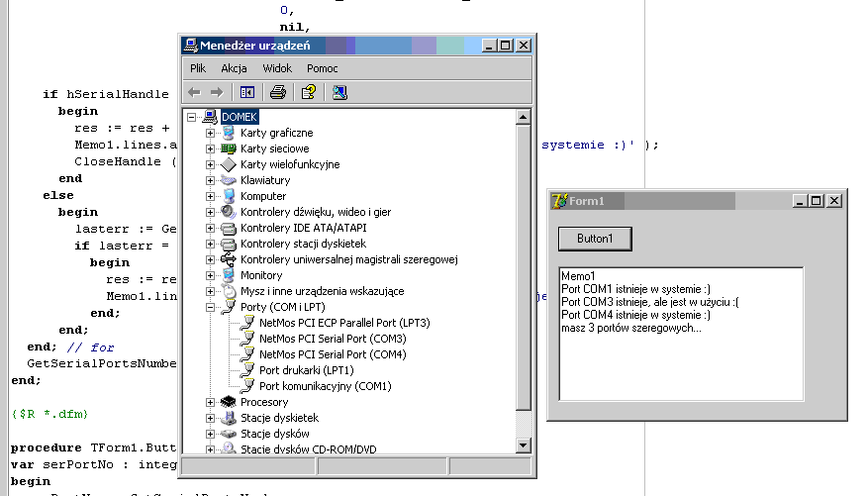Open the Pomoc menu

tap(323, 68)
